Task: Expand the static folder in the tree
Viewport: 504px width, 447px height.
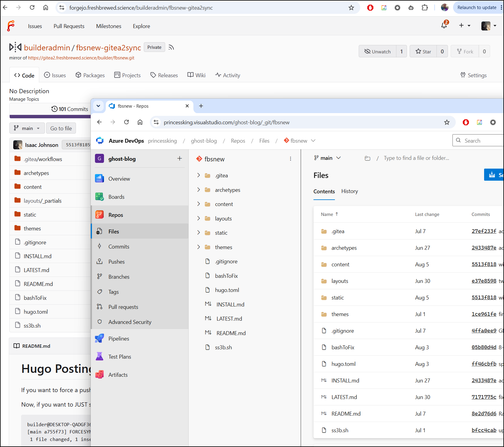Action: point(198,233)
